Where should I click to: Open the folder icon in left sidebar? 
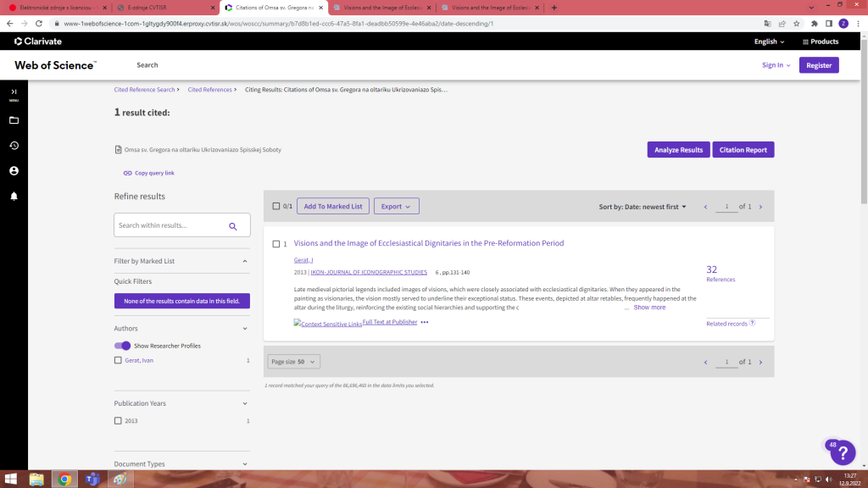14,120
